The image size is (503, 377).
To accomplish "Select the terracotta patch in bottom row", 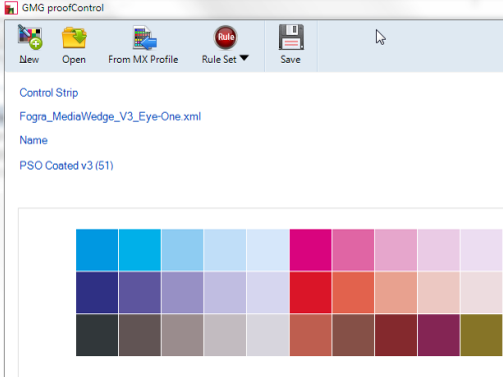I will pos(310,335).
